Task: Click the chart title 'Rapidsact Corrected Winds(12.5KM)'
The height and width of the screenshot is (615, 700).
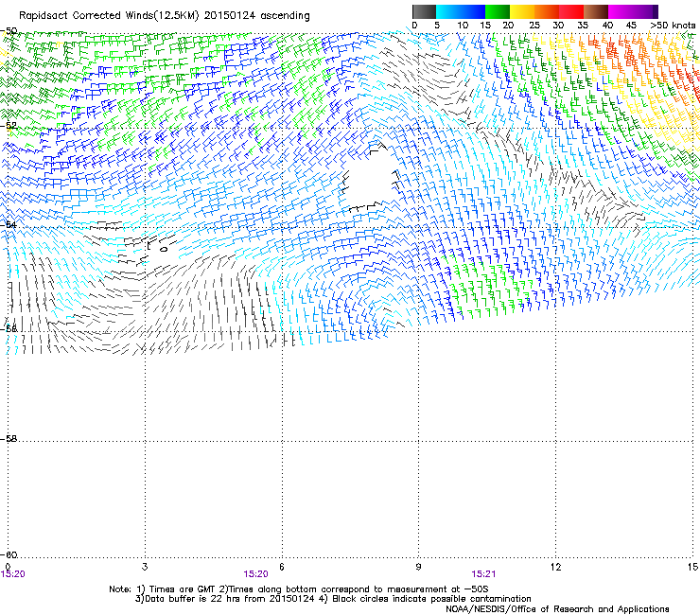Action: pos(109,16)
